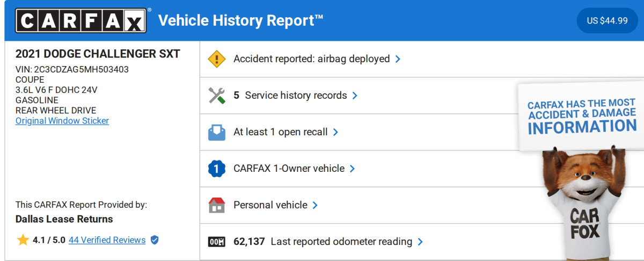Expand the service history records chevron
Viewport: 644px width, 261px height.
point(355,96)
